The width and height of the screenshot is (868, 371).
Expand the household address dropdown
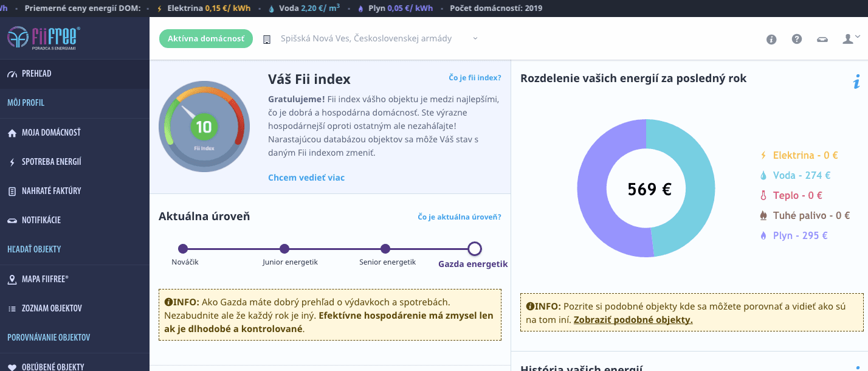tap(475, 38)
